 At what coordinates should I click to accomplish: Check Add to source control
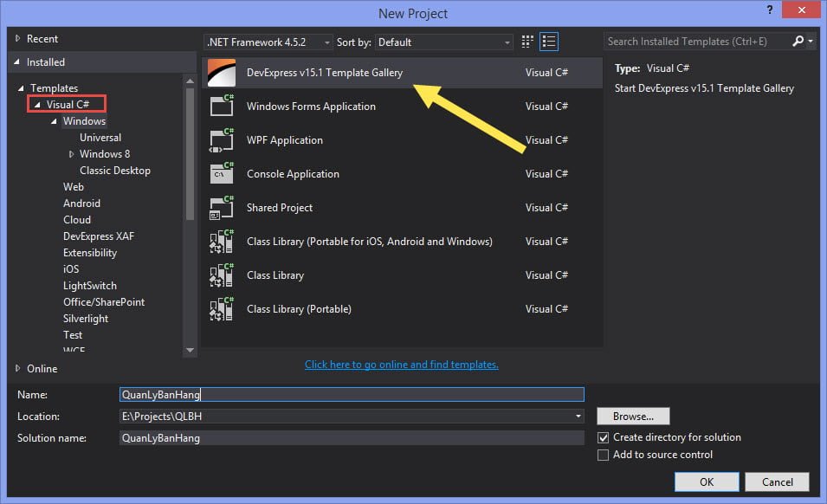point(604,456)
